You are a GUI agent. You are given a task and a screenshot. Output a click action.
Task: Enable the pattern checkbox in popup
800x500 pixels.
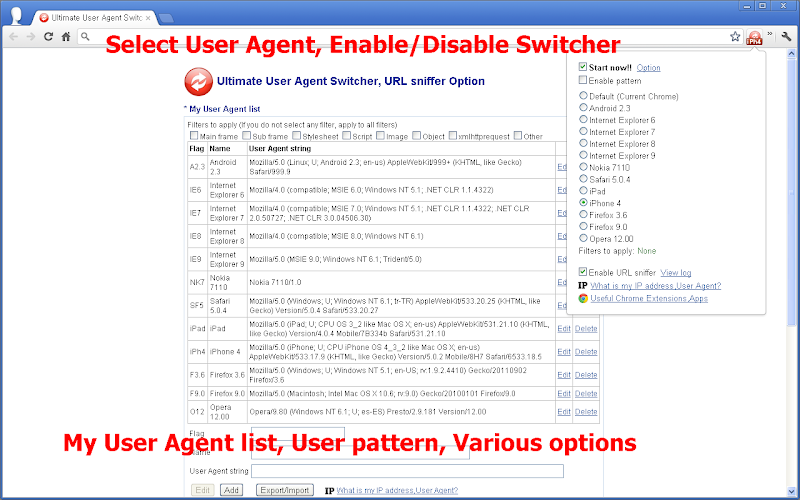pos(583,80)
